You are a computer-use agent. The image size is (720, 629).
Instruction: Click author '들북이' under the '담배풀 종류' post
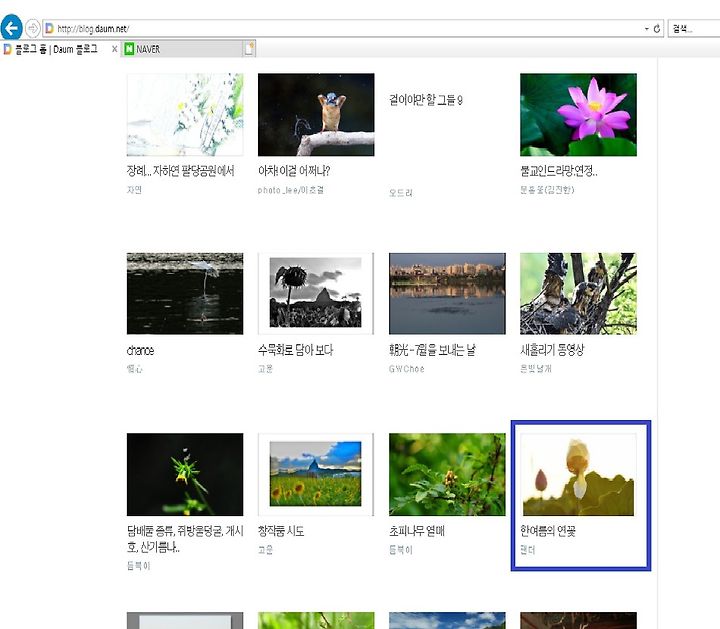139,566
